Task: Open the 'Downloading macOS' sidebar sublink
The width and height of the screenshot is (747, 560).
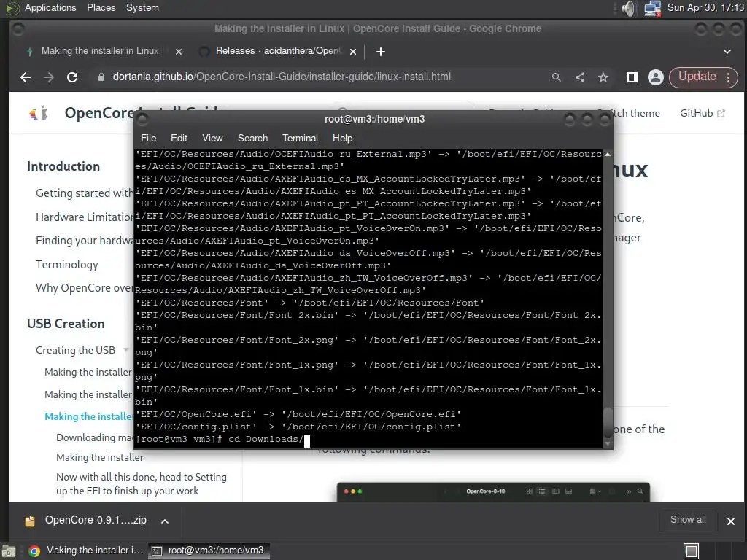Action: (x=94, y=437)
